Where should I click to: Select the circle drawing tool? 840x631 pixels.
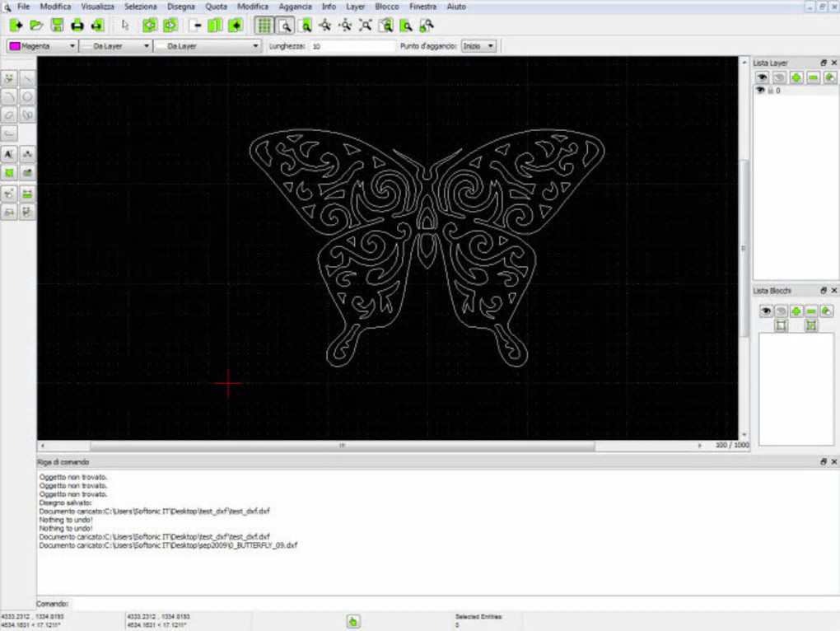(27, 96)
